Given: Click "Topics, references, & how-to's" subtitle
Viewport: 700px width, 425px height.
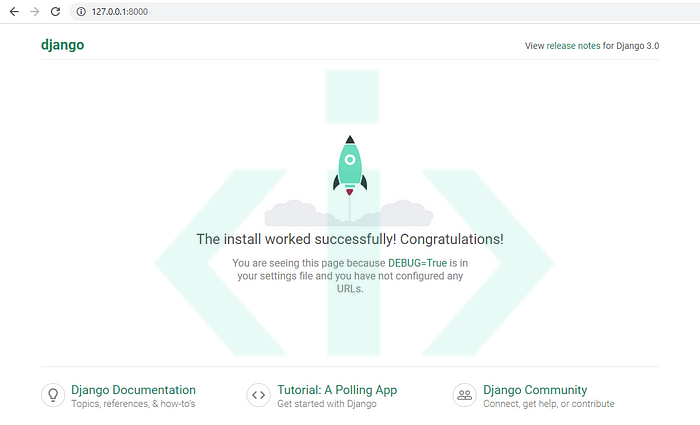Looking at the screenshot, I should click(x=133, y=404).
